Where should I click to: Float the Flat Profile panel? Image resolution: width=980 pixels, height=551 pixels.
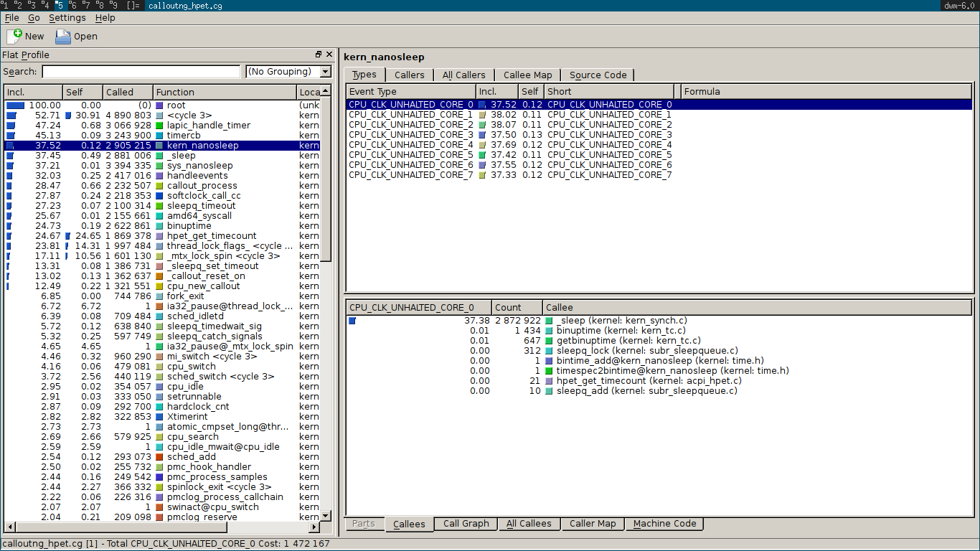(x=319, y=55)
